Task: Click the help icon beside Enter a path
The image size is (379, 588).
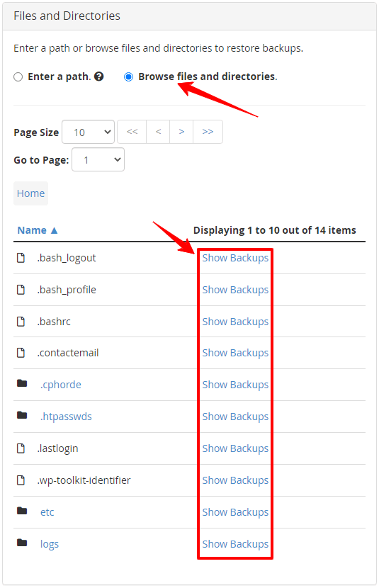Action: 99,77
